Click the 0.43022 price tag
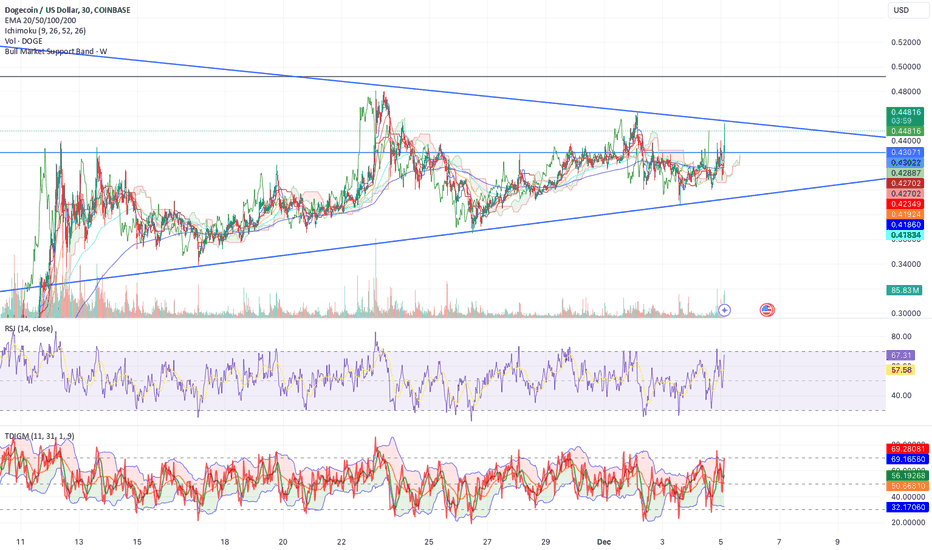This screenshot has height=550, width=932. tap(905, 162)
